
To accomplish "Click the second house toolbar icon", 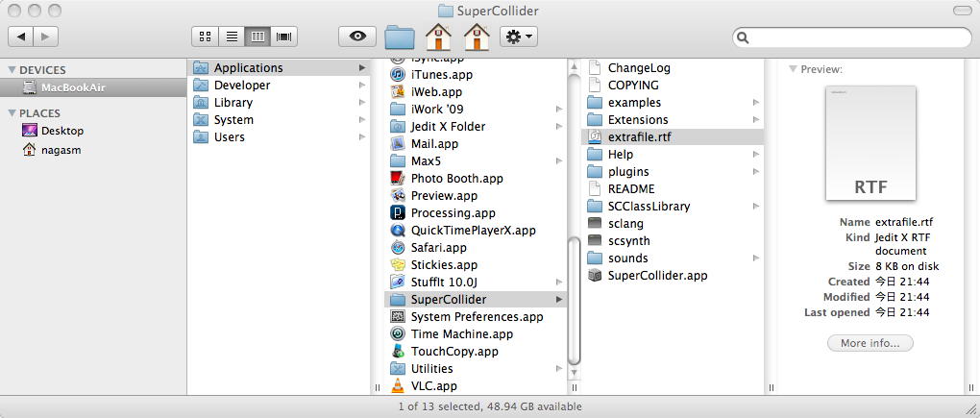I will tap(477, 37).
